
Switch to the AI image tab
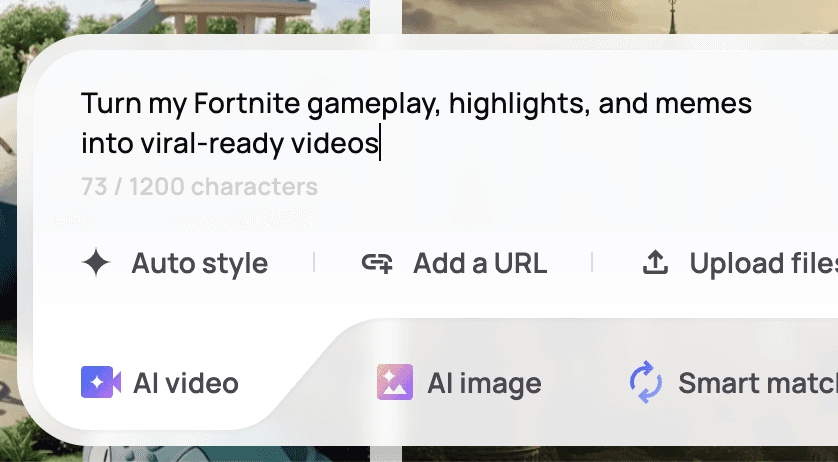point(459,382)
